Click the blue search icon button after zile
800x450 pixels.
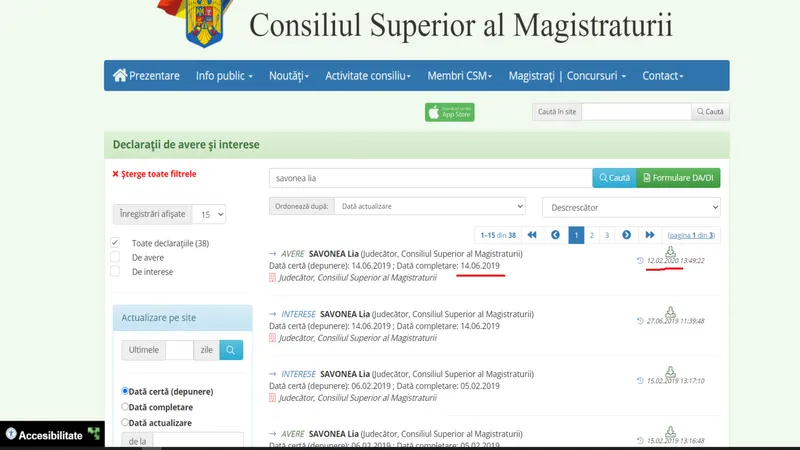pos(231,350)
